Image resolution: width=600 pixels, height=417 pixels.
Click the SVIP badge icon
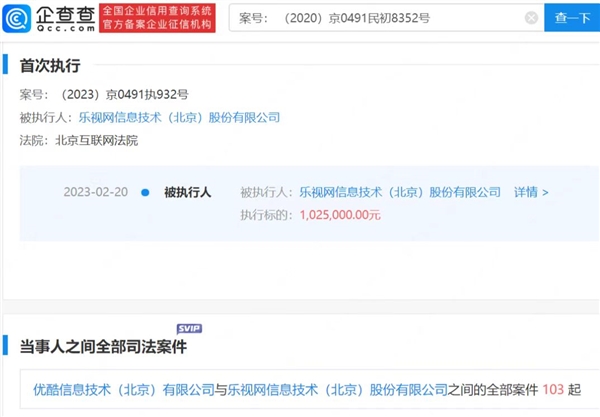coord(189,329)
